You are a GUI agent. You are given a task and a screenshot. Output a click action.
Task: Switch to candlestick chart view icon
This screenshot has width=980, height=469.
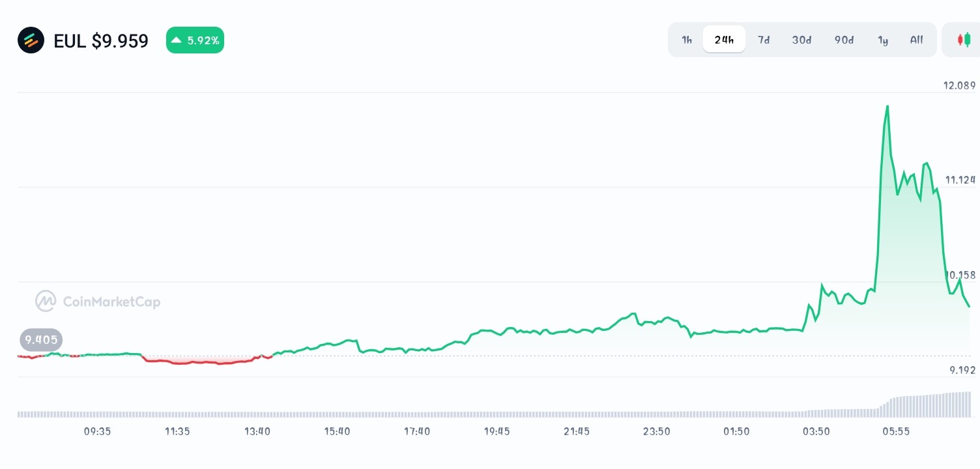(964, 40)
